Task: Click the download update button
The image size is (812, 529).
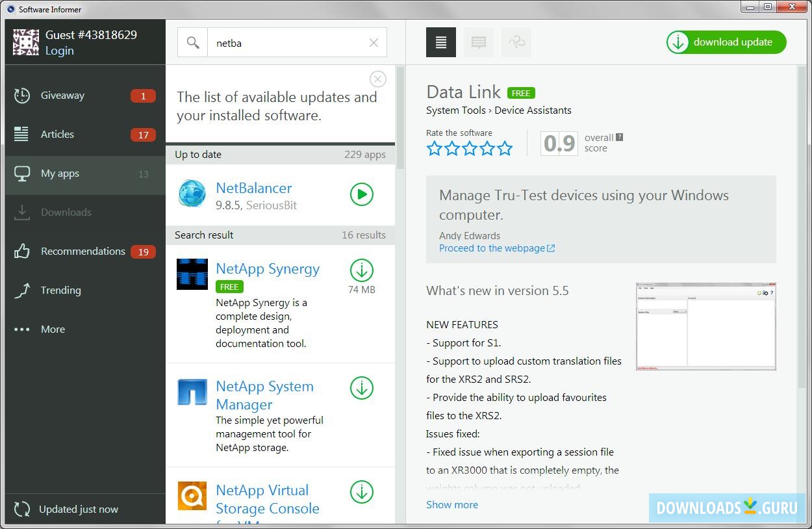Action: click(726, 43)
